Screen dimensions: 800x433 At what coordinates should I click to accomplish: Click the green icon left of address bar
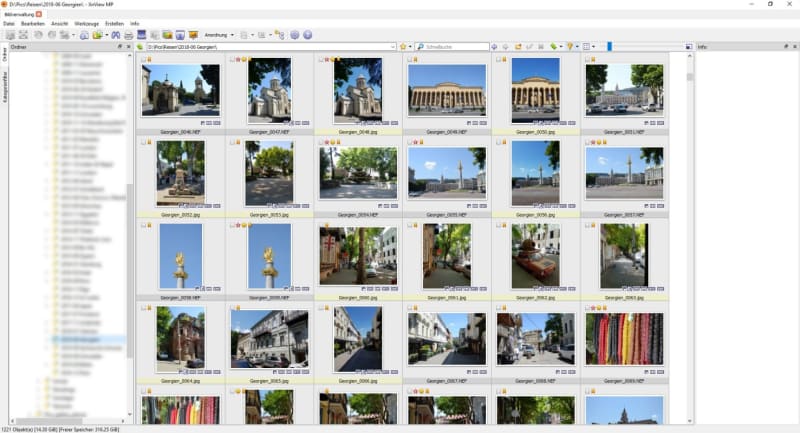pos(140,47)
